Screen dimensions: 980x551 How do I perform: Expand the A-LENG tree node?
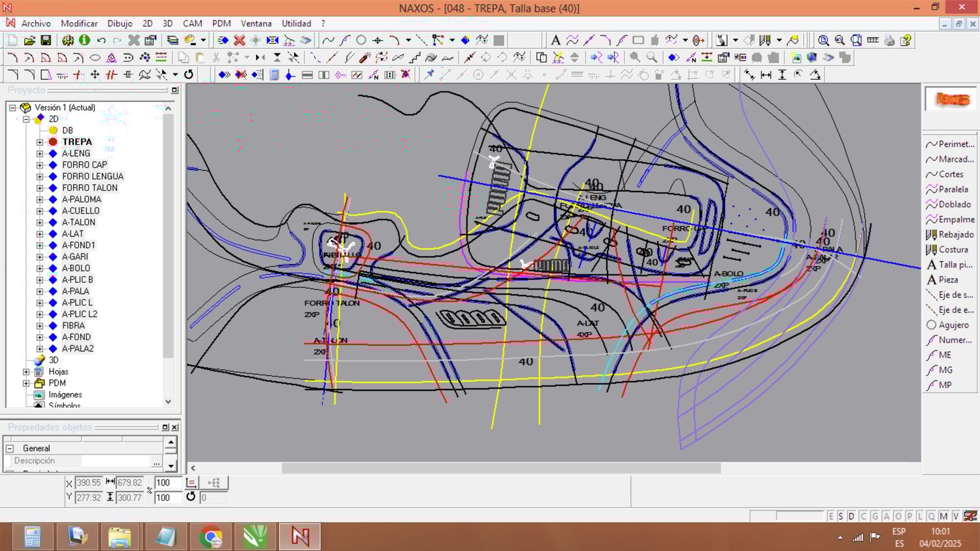pyautogui.click(x=40, y=154)
